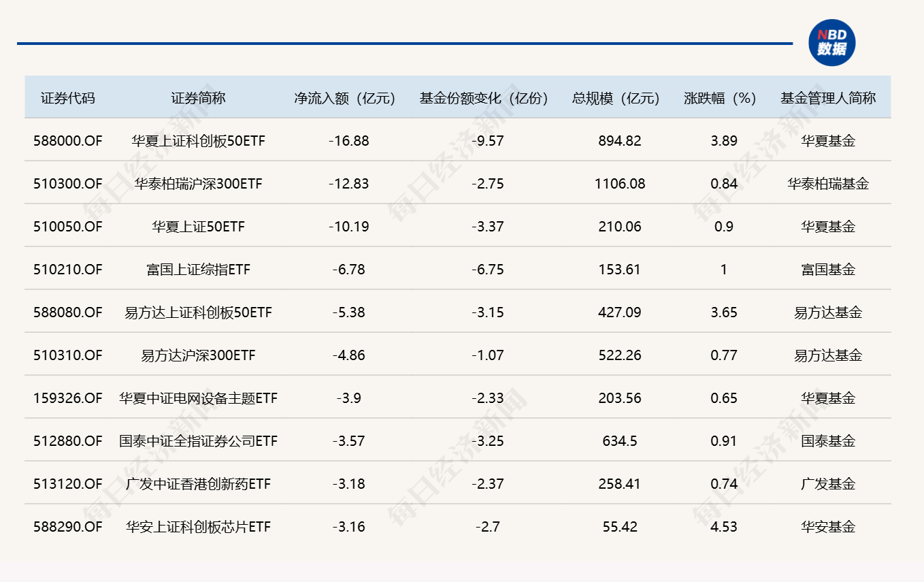
Task: Select security code 512880.OF
Action: (68, 441)
